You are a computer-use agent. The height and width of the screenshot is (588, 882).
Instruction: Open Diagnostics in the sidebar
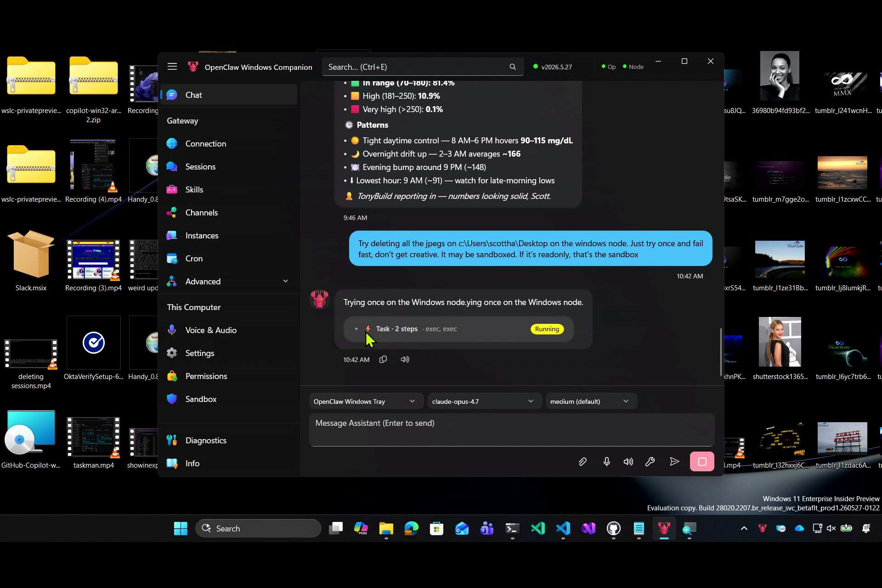click(x=229, y=441)
